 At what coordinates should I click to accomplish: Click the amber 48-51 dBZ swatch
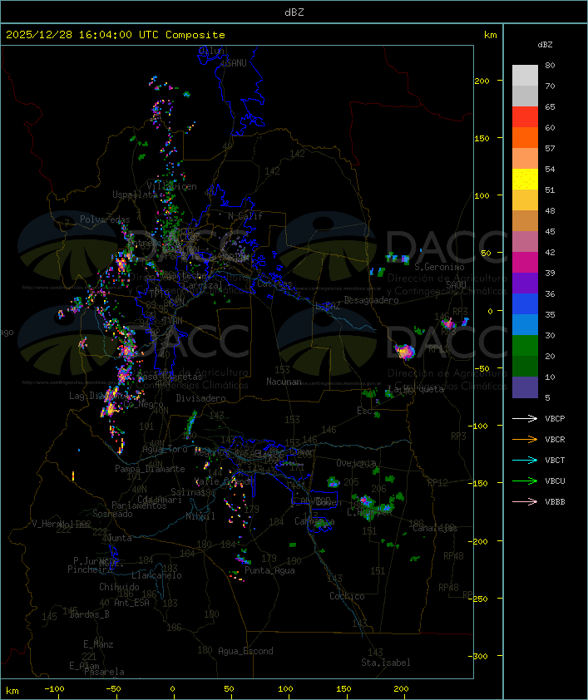(x=525, y=200)
